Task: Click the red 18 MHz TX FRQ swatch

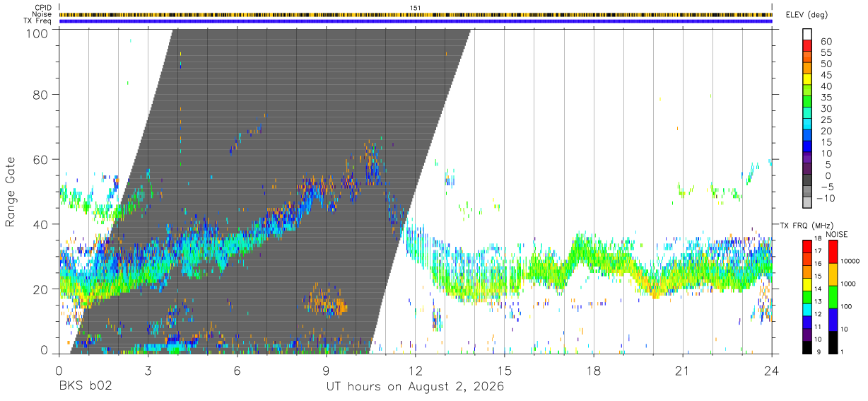Action: 807,246
